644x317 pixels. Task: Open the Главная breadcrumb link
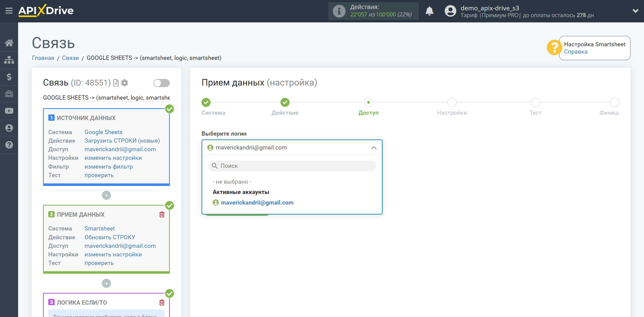43,58
